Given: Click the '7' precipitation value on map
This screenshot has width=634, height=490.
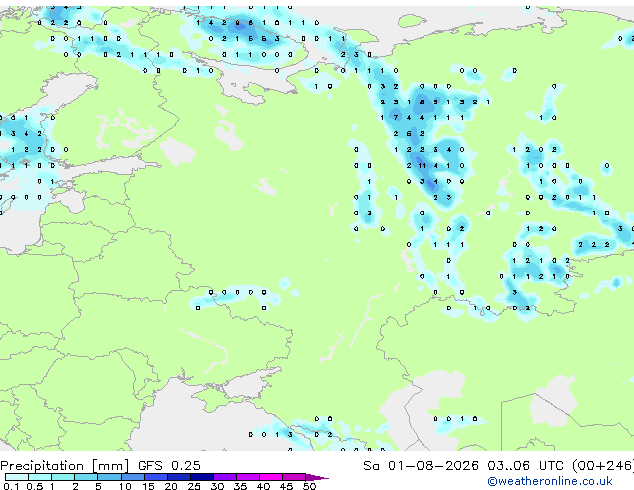Looking at the screenshot, I should [x=396, y=118].
